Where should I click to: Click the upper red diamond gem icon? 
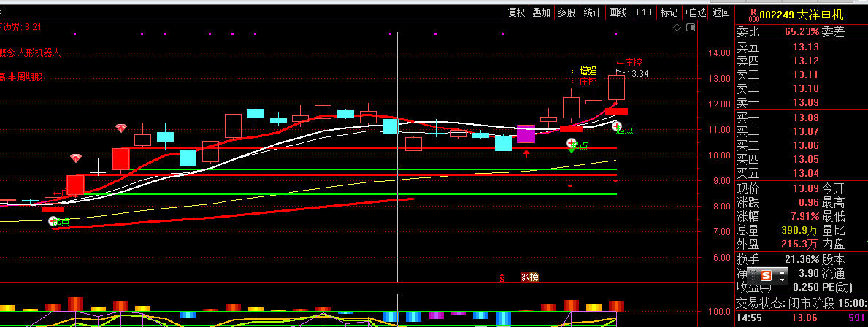pos(121,128)
